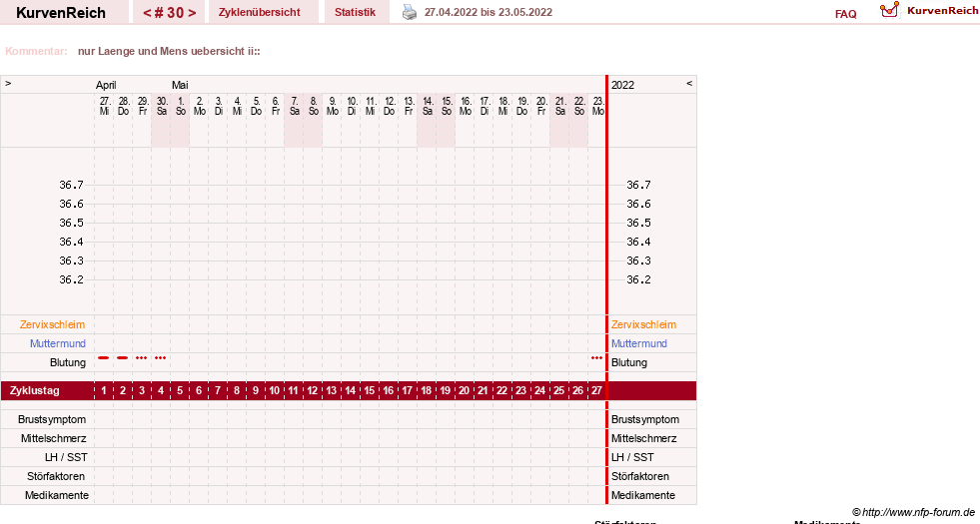Click the date column 27. Mi
The height and width of the screenshot is (524, 980).
[x=104, y=106]
